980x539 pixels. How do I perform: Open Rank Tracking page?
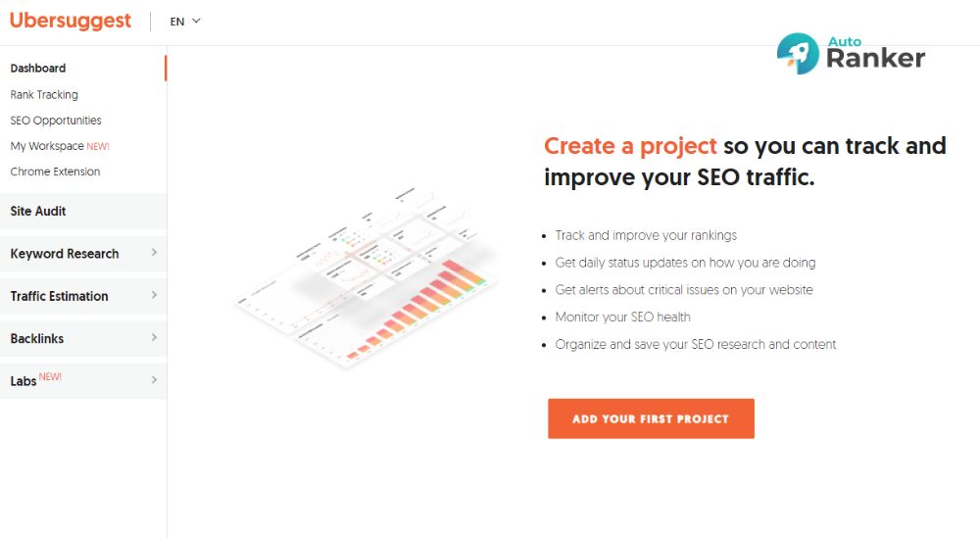click(x=44, y=94)
